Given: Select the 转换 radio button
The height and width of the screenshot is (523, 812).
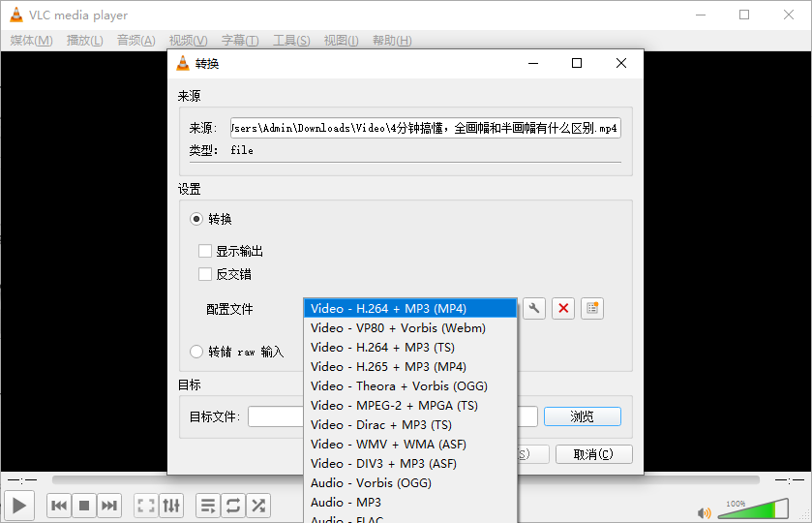Looking at the screenshot, I should point(196,219).
